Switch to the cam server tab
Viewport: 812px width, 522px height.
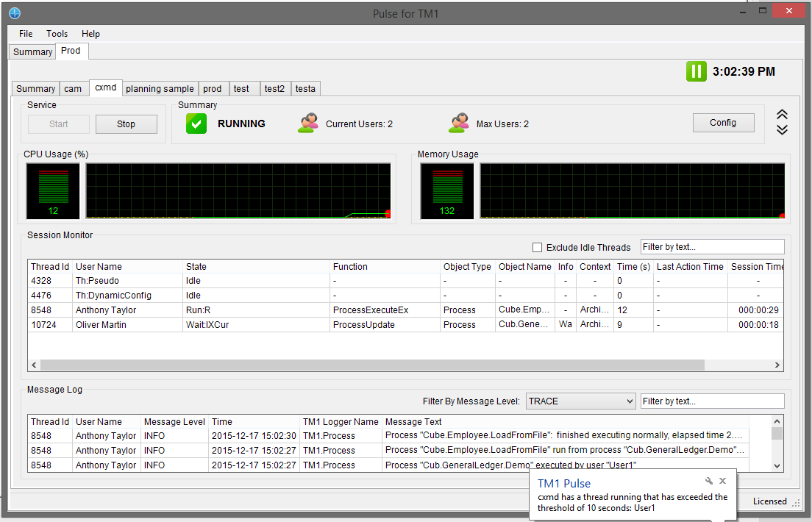(x=73, y=89)
